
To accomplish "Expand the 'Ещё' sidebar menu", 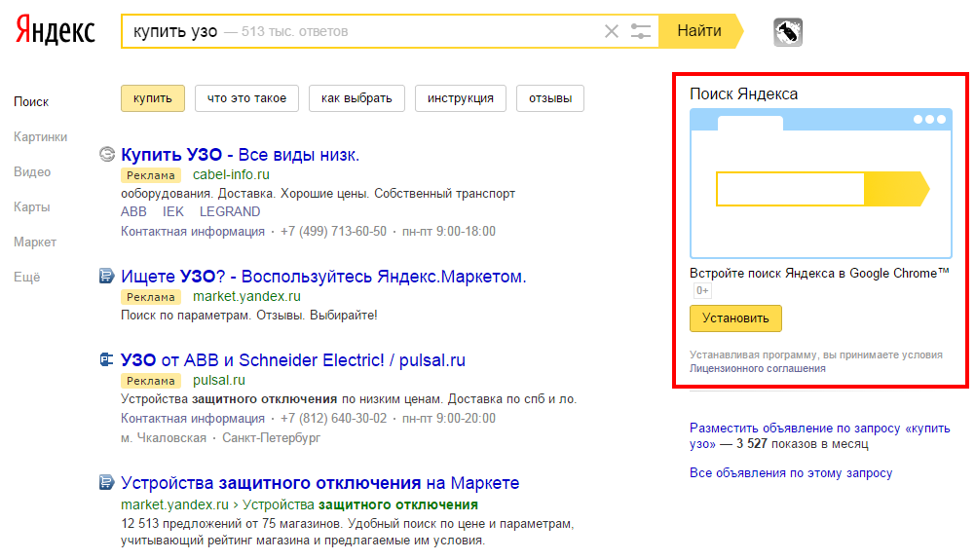I will 27,277.
